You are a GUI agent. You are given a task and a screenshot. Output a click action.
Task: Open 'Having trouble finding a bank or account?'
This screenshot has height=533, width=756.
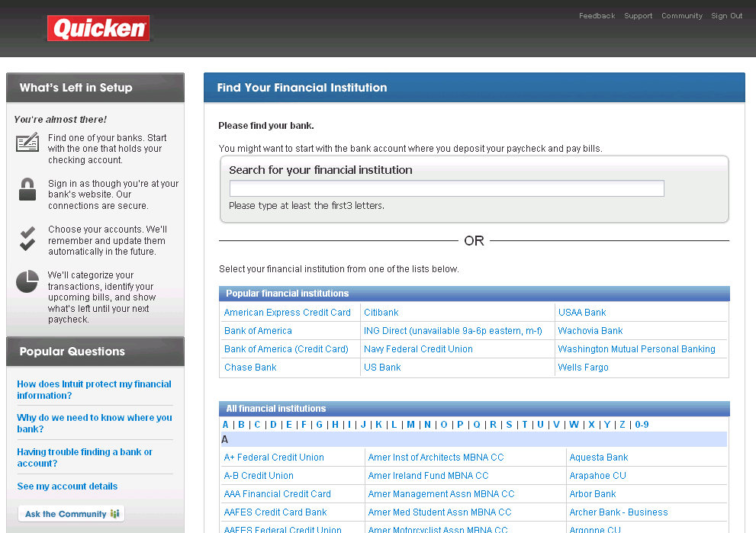[85, 458]
